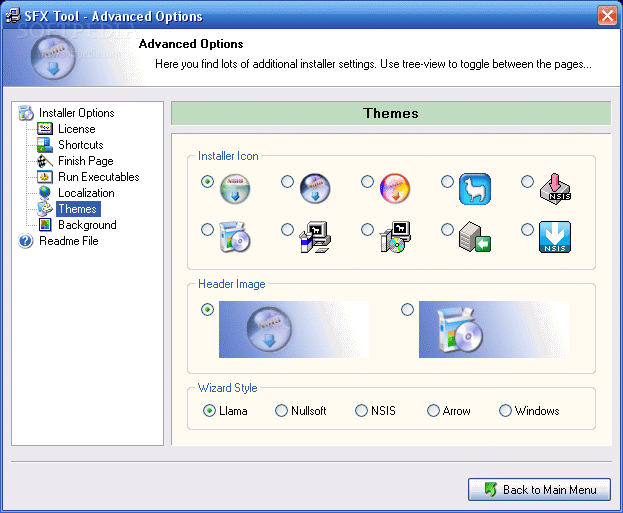This screenshot has height=513, width=623.
Task: Choose the Arrow wizard style
Action: [449, 410]
